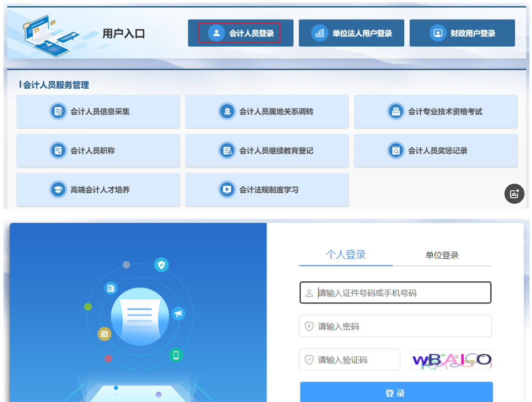Switch to the 个人登录 tab
Viewport: 532px width, 402px height.
click(346, 255)
